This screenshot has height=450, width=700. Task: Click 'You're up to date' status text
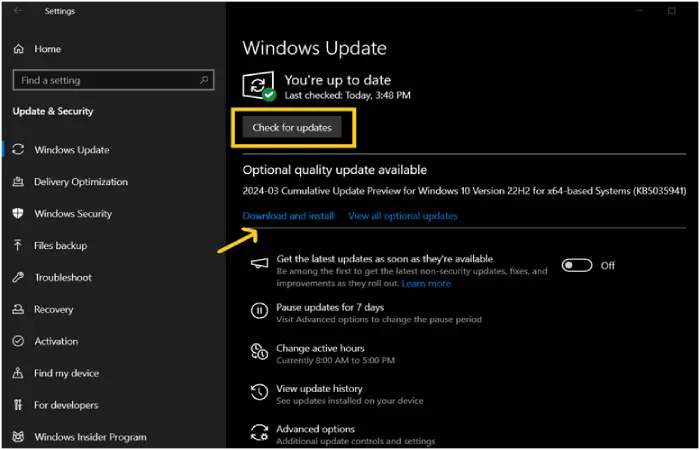[x=338, y=80]
